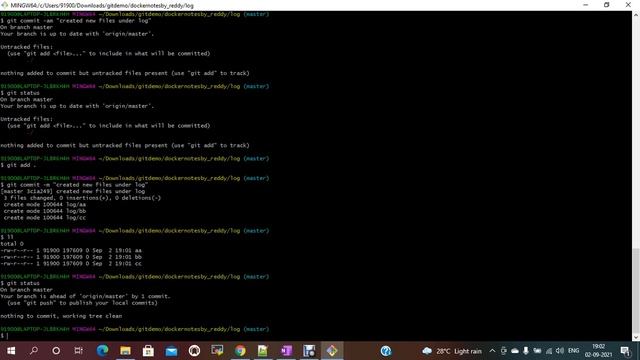This screenshot has height=360, width=640.
Task: Restore down the MINGW64 terminal window
Action: point(607,5)
